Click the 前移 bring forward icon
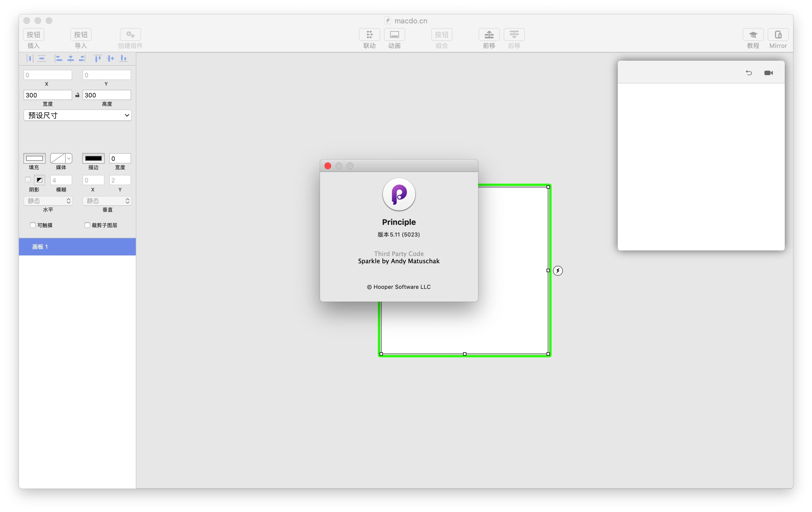This screenshot has height=512, width=812. coord(489,35)
